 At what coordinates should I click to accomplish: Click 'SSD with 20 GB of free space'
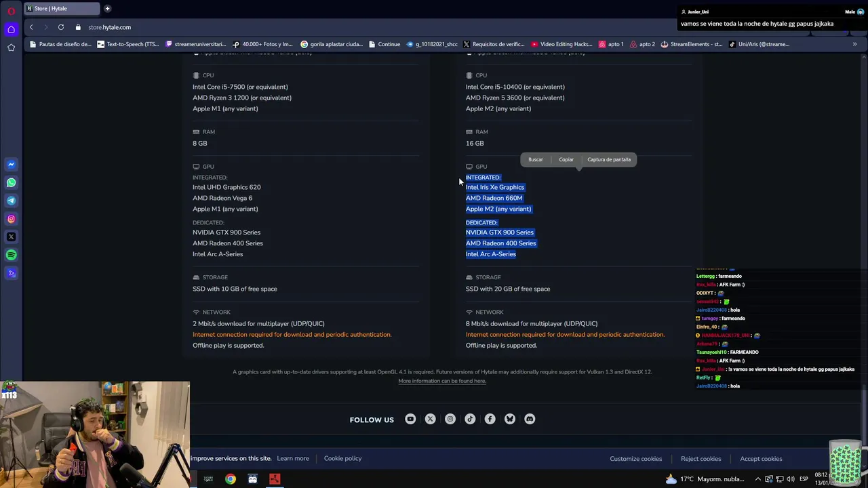point(508,289)
